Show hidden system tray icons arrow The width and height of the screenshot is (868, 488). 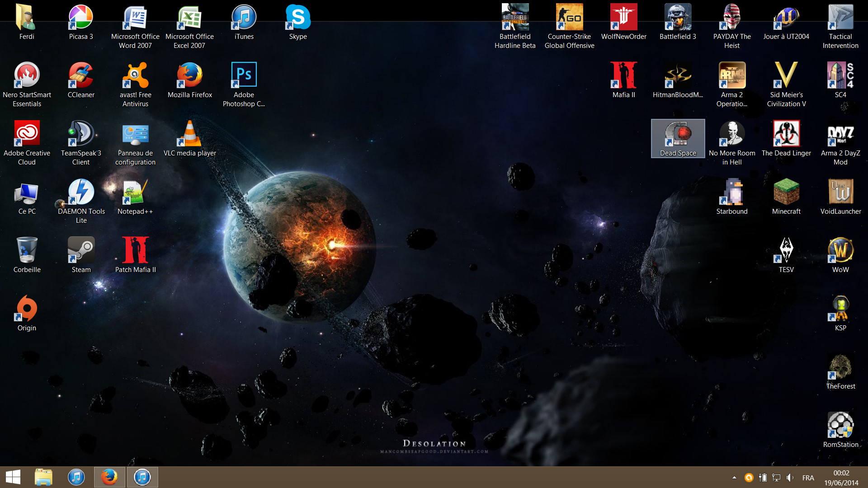[734, 478]
